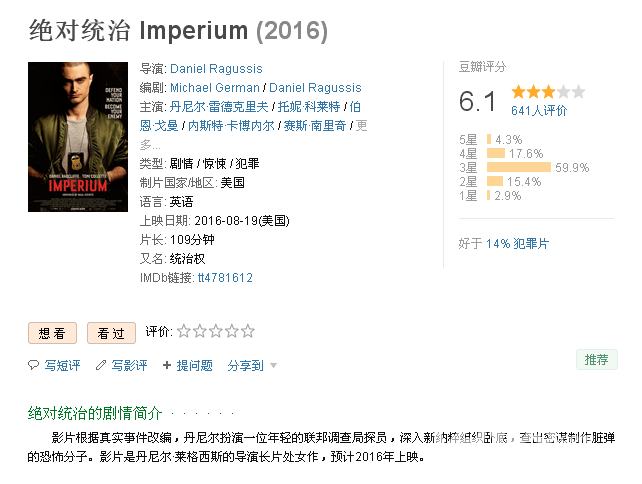The height and width of the screenshot is (484, 642).
Task: Open director Daniel Ragussis's page
Action: pos(216,69)
